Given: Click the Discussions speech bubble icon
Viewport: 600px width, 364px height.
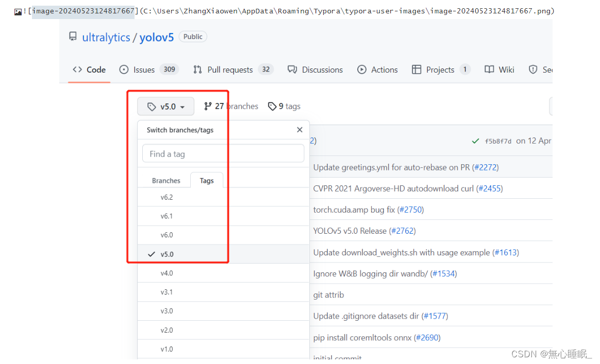Looking at the screenshot, I should 292,70.
